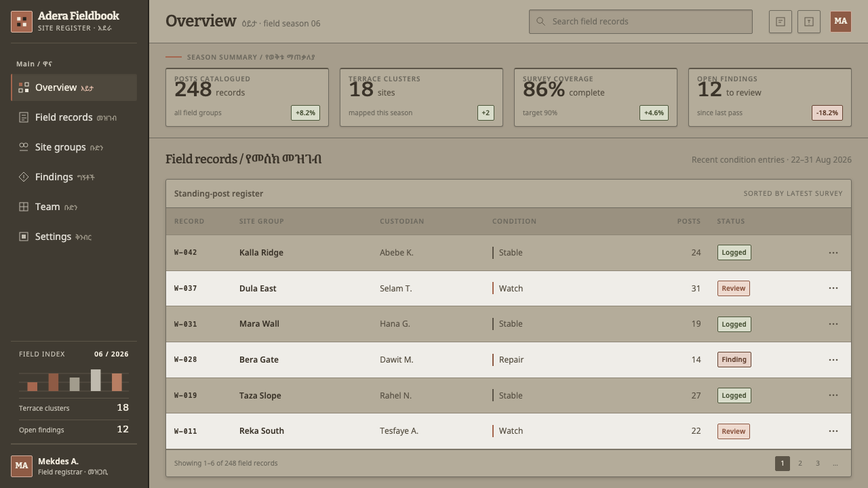Click the Adera Fieldbook logo icon
Image resolution: width=868 pixels, height=488 pixels.
(x=22, y=22)
